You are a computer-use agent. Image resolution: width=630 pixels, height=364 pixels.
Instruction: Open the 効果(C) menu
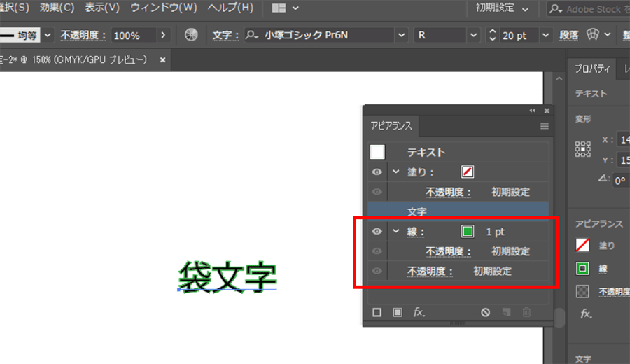tap(57, 8)
